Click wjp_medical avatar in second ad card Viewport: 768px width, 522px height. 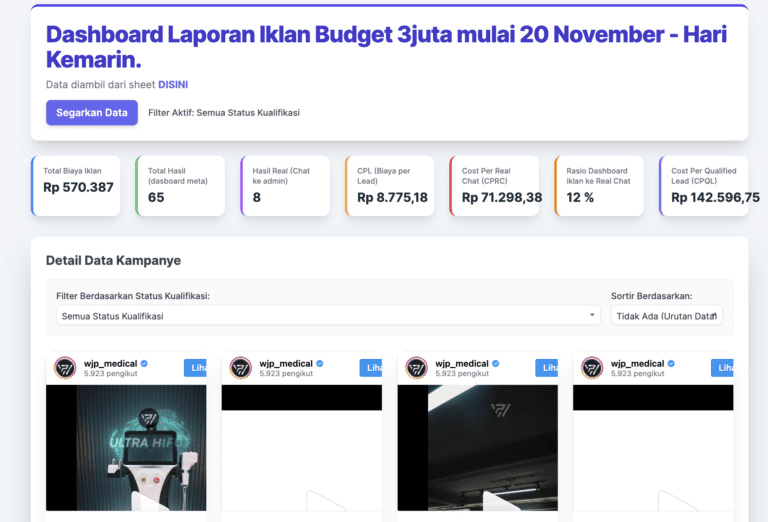coord(240,368)
